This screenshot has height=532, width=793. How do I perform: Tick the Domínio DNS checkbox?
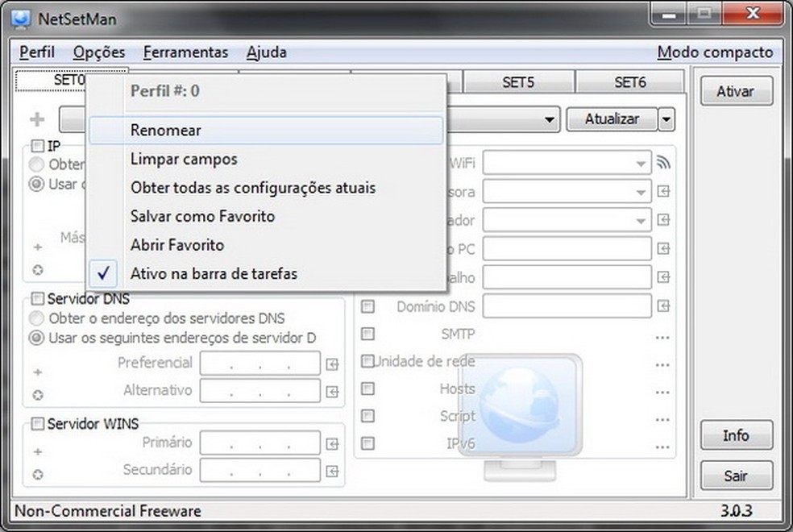click(367, 306)
